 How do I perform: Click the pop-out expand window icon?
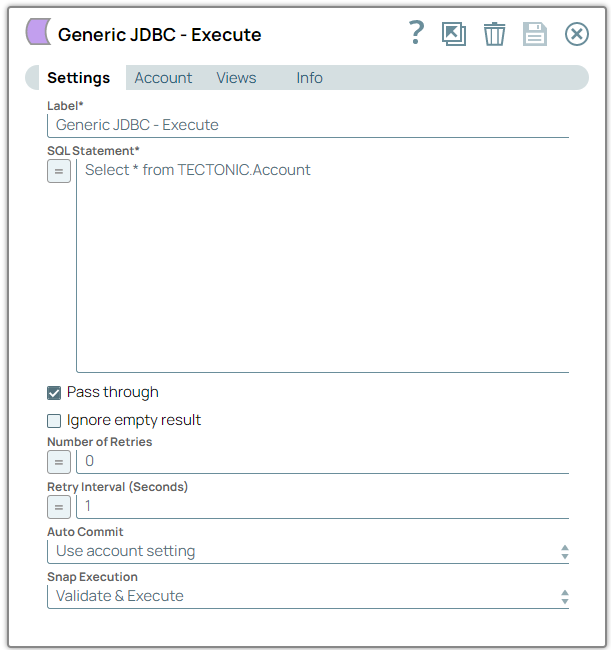coord(454,34)
